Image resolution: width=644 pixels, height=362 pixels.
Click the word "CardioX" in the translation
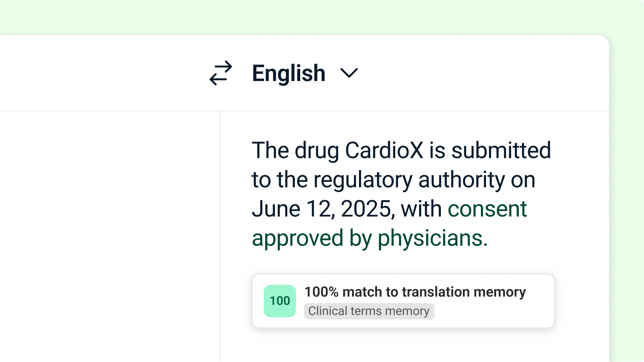[x=384, y=150]
